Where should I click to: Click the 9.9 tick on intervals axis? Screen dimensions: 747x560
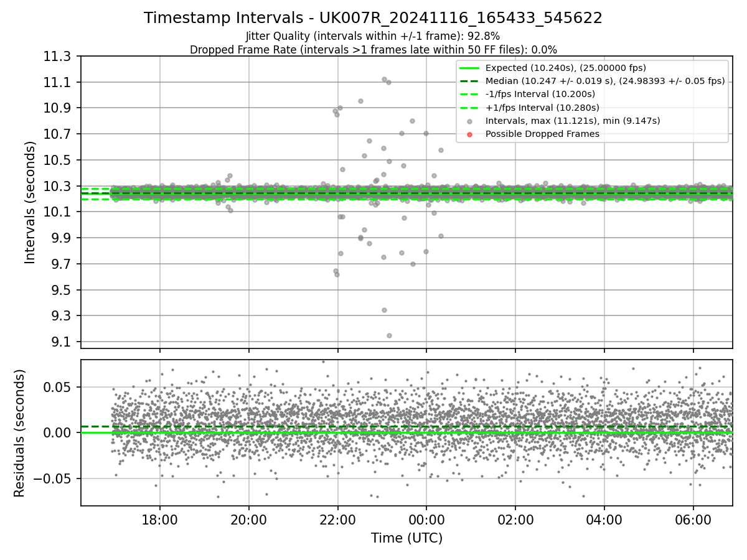(62, 238)
